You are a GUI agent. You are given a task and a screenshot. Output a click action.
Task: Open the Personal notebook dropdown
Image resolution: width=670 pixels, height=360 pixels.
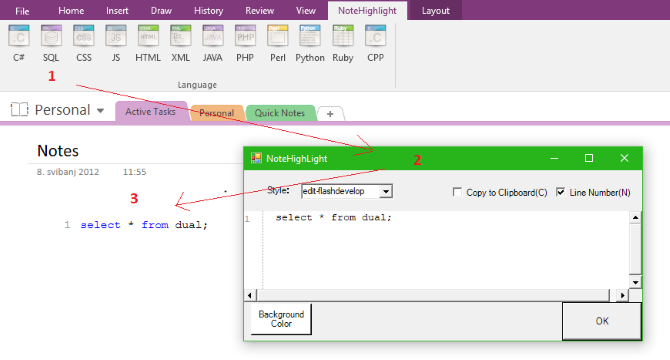100,111
